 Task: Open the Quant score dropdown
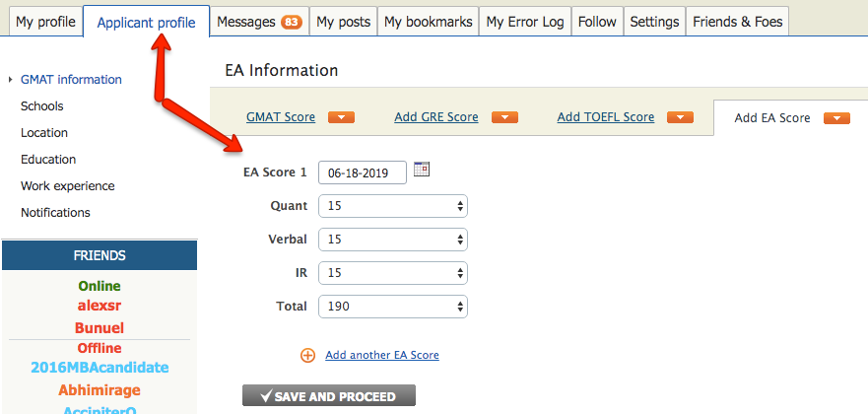click(392, 206)
